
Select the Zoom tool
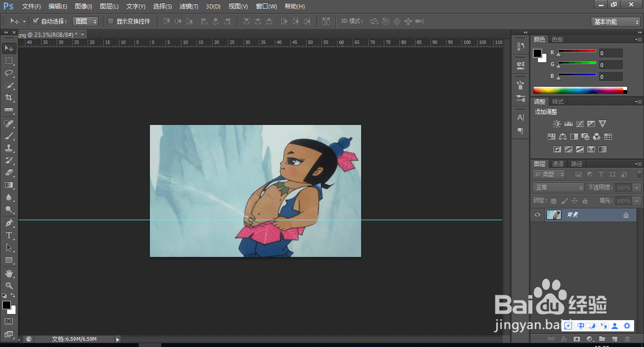[9, 285]
